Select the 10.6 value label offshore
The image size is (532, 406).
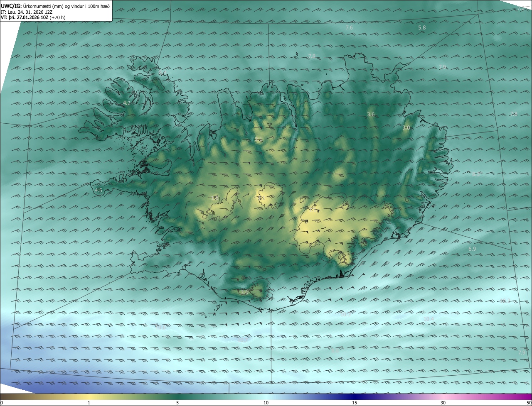160,327
